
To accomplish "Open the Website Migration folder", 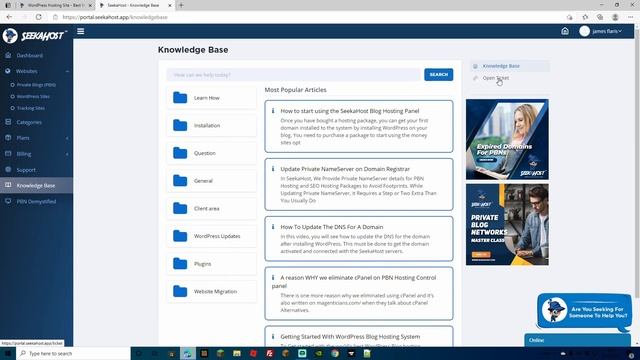I will point(211,291).
